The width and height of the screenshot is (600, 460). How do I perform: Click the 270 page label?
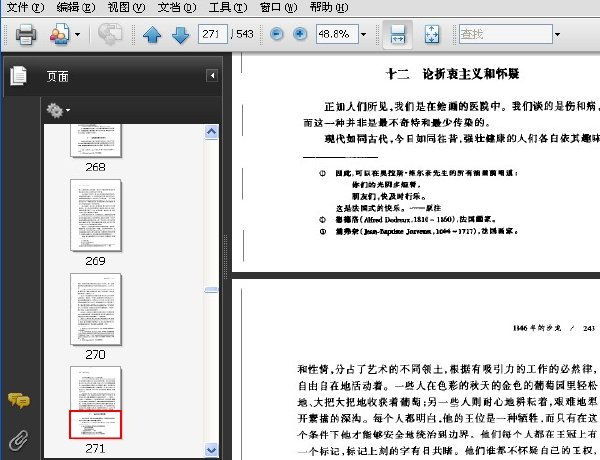pyautogui.click(x=96, y=355)
